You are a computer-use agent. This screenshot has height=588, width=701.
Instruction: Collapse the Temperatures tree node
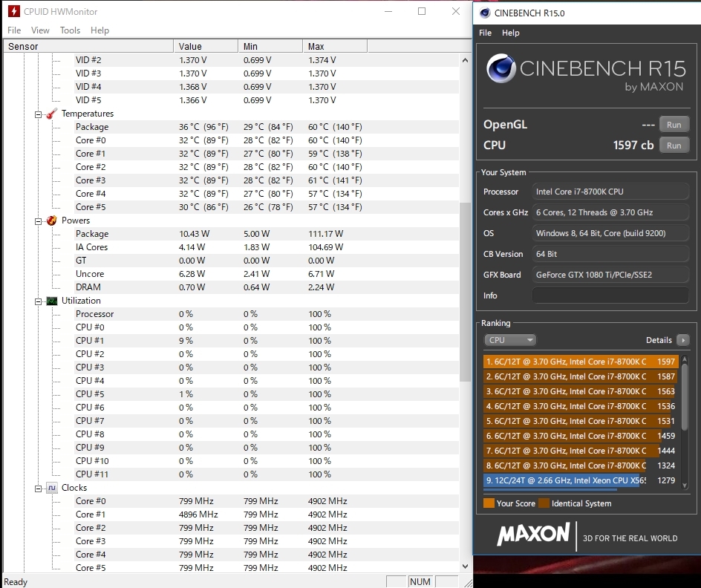point(39,114)
